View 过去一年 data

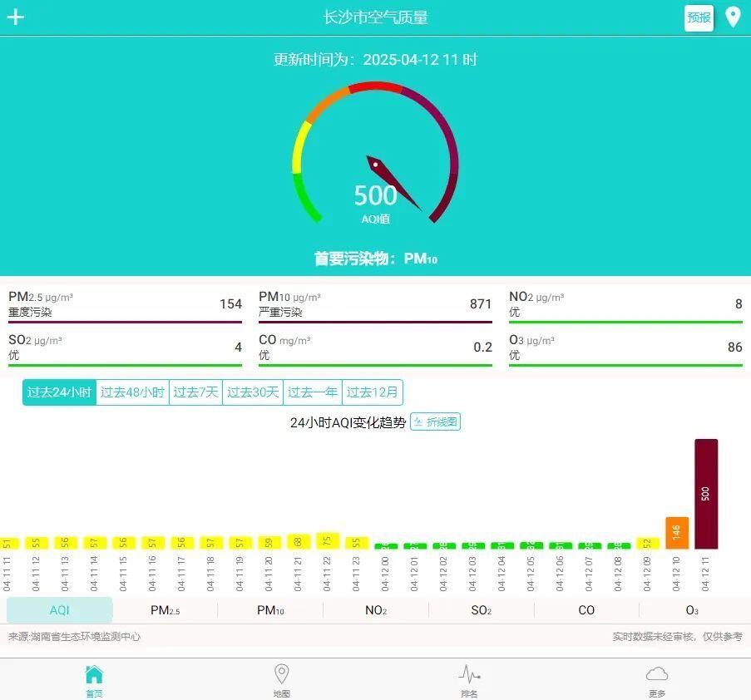313,392
